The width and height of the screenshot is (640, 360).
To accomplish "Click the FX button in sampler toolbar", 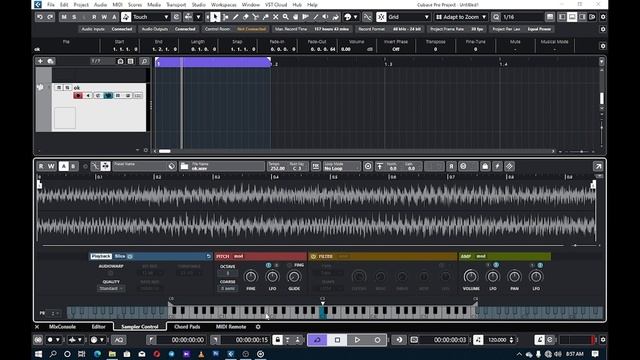I will 316,166.
